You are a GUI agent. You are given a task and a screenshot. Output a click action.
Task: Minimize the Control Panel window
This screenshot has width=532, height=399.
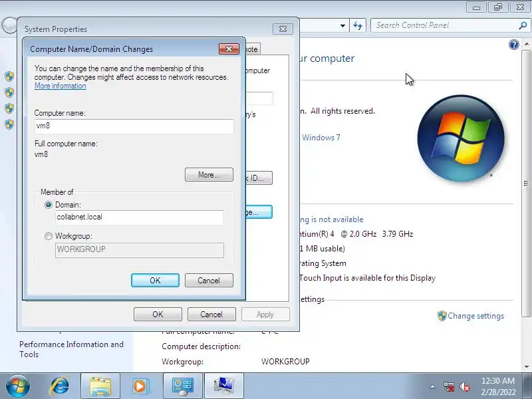[477, 7]
